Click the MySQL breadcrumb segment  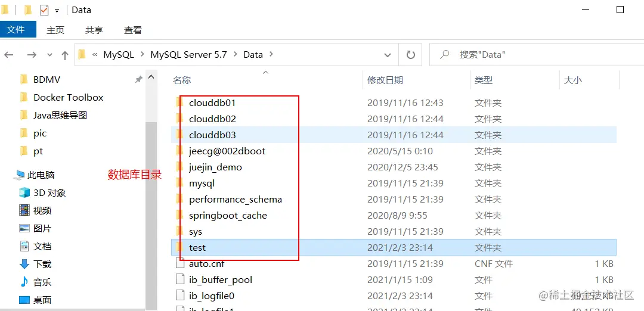(119, 54)
